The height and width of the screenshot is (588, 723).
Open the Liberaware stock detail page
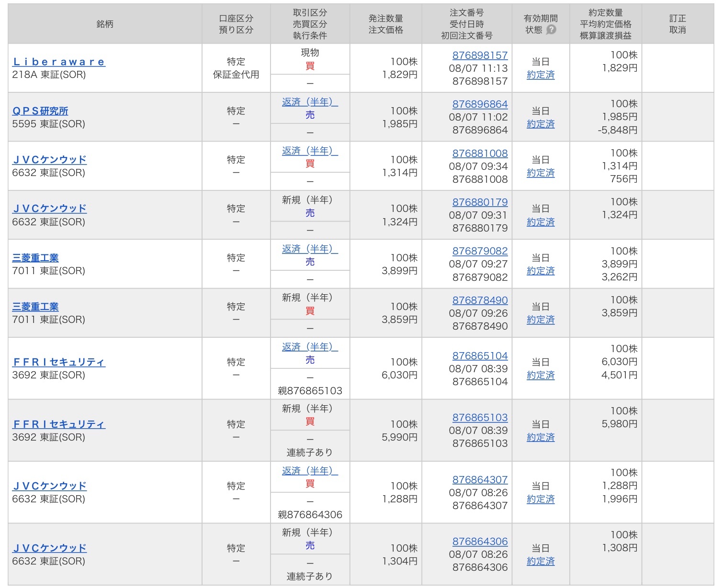[x=57, y=61]
